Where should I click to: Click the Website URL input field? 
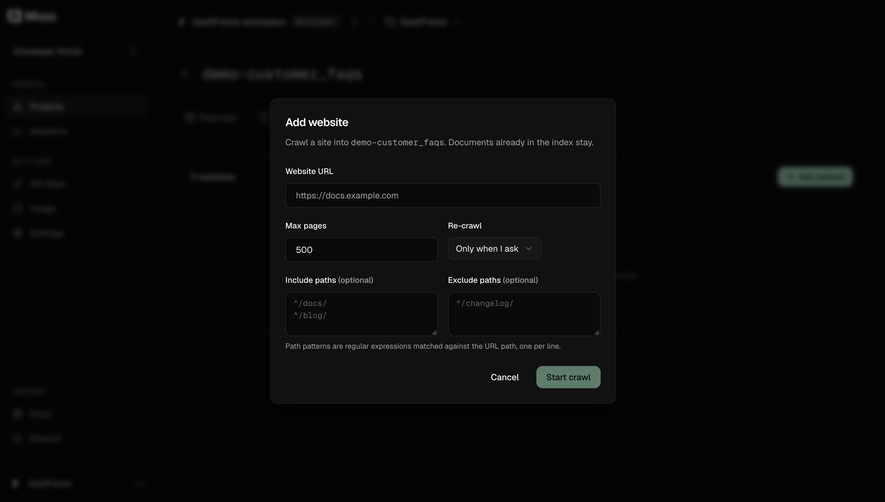tap(442, 195)
